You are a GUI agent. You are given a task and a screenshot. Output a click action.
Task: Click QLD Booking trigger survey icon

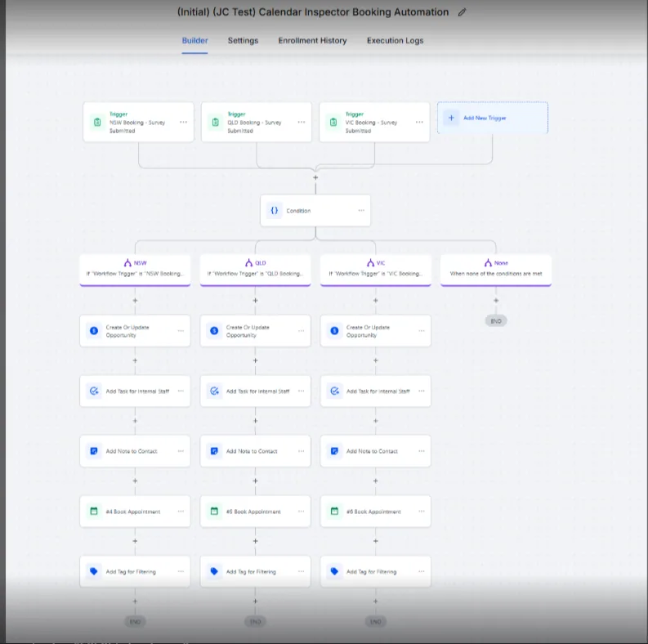(215, 122)
